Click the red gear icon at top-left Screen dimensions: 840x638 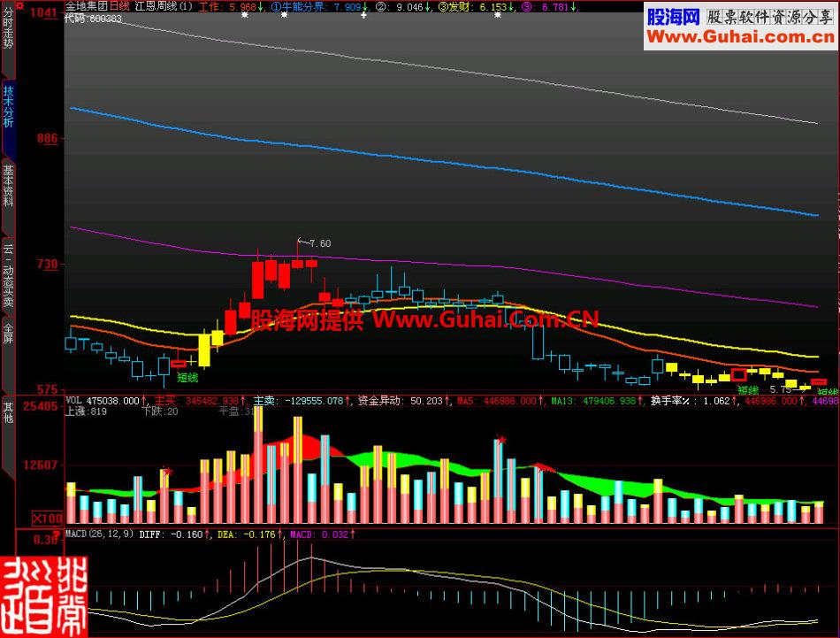click(19, 4)
